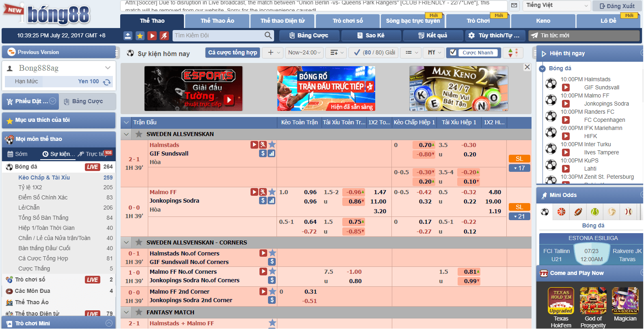Open the list view style dropdown

pos(411,52)
